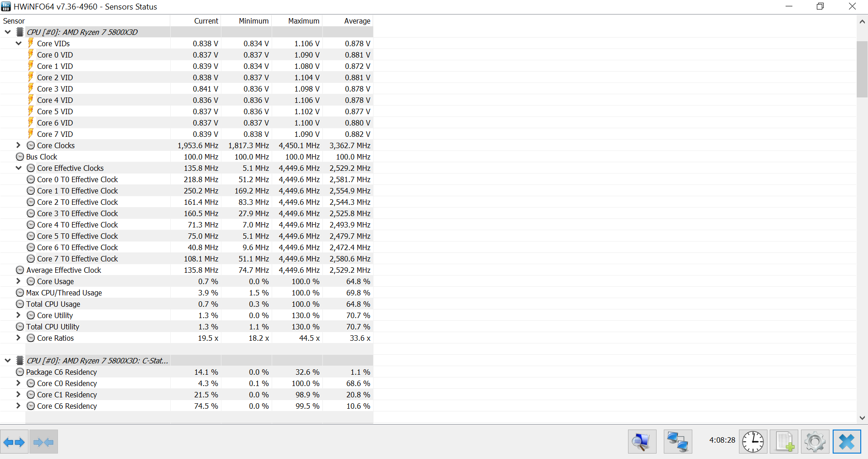Viewport: 868px width, 459px height.
Task: Click the vertical scrollbar up arrow
Action: coord(862,21)
